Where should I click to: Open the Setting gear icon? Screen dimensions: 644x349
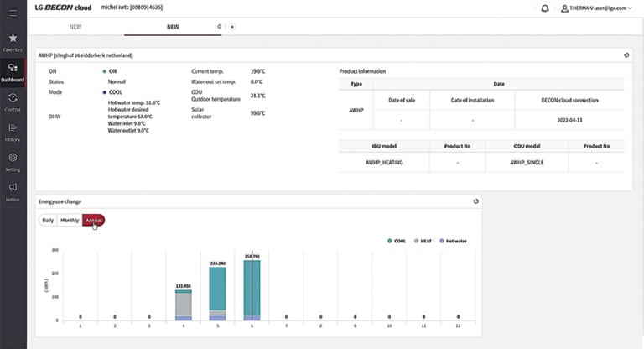coord(13,161)
